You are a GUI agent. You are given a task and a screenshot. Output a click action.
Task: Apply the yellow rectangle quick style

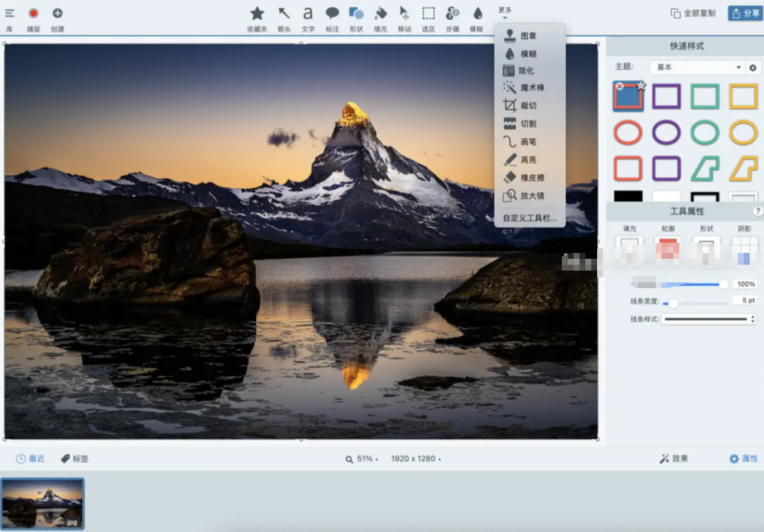[x=744, y=96]
